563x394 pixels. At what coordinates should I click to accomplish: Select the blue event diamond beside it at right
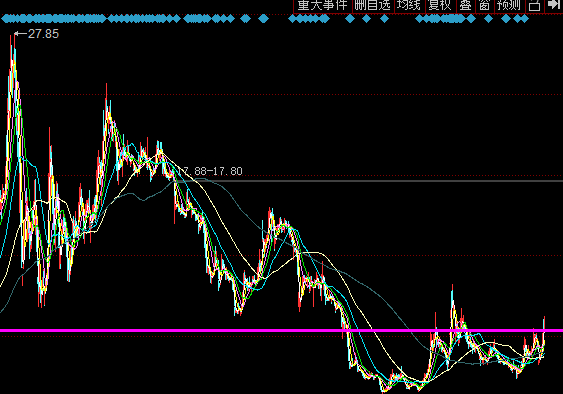point(263,19)
